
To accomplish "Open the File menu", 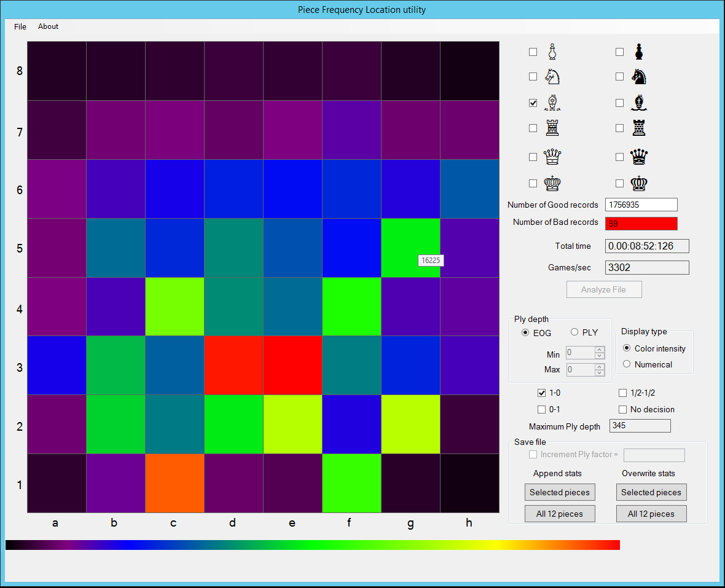I will pos(20,26).
